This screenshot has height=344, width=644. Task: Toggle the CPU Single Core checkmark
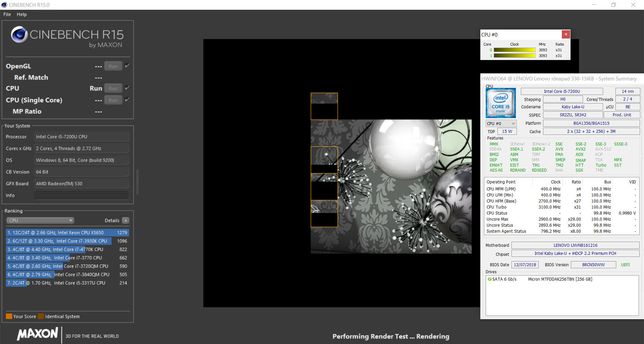127,100
